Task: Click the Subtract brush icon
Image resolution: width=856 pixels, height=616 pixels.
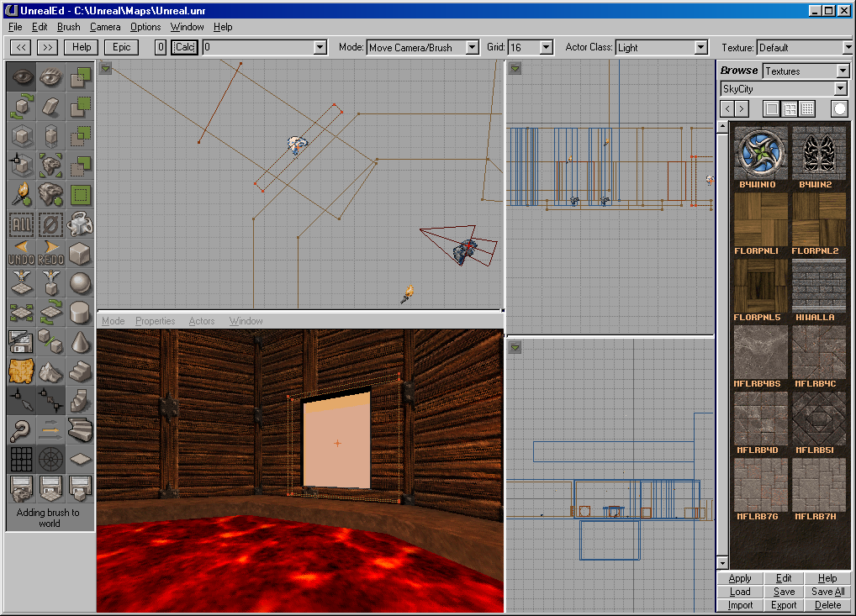Action: (x=80, y=107)
